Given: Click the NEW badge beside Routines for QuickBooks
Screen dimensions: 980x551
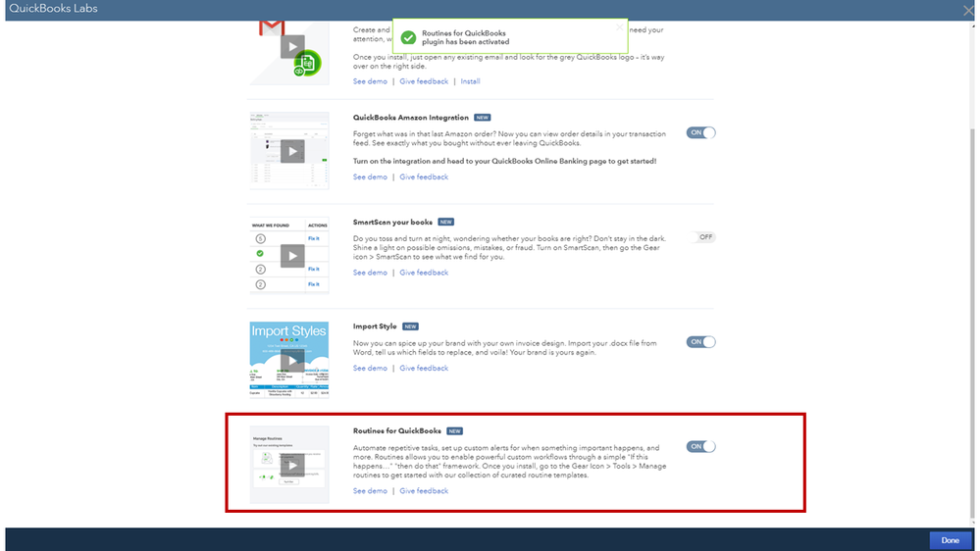Looking at the screenshot, I should pos(454,431).
